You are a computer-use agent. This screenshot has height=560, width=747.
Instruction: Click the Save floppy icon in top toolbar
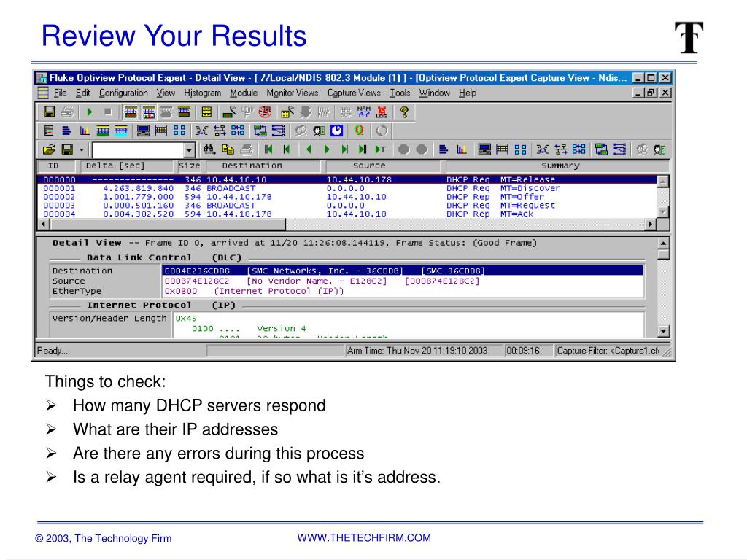click(49, 112)
